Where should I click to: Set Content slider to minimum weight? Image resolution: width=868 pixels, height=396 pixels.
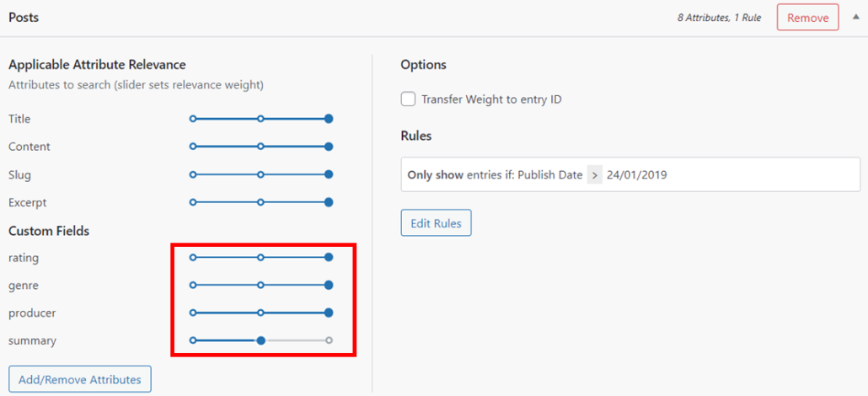193,147
